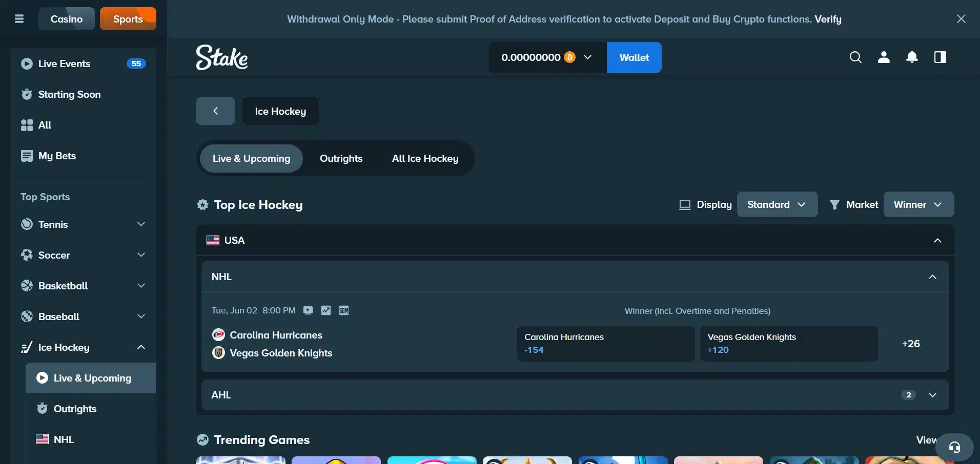Click the back arrow button
The image size is (980, 464).
tap(215, 111)
